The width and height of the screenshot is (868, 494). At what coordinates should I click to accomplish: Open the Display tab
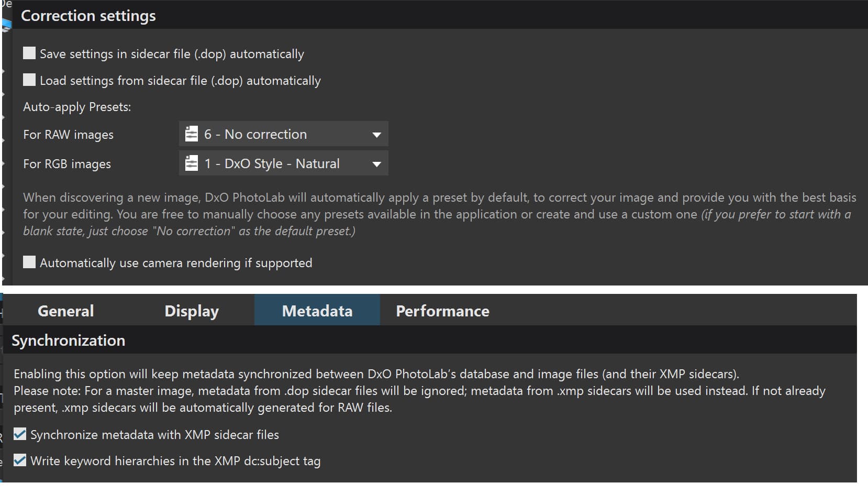[192, 311]
